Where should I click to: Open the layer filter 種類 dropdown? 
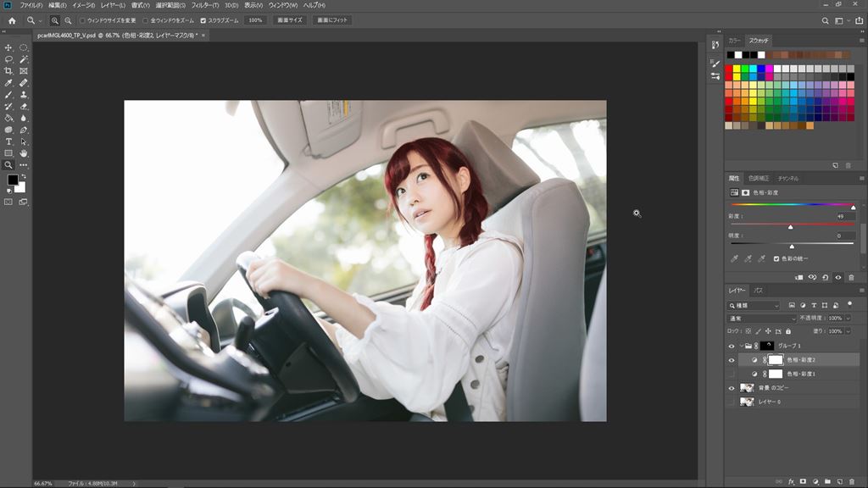754,305
